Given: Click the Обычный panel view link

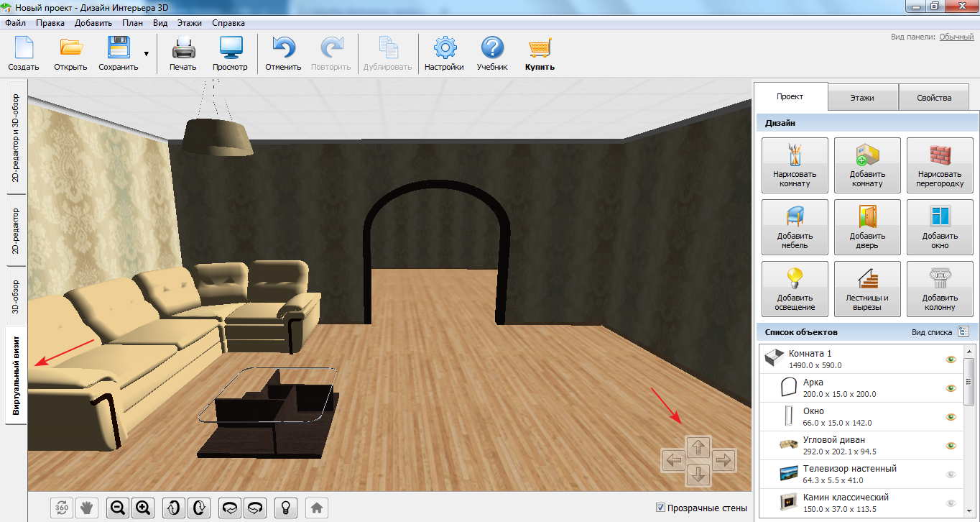Looking at the screenshot, I should pyautogui.click(x=956, y=37).
